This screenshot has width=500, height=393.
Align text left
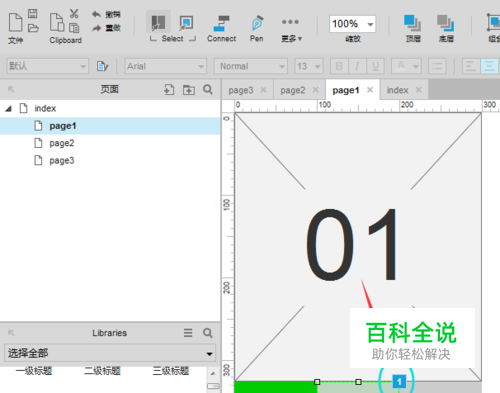471,66
